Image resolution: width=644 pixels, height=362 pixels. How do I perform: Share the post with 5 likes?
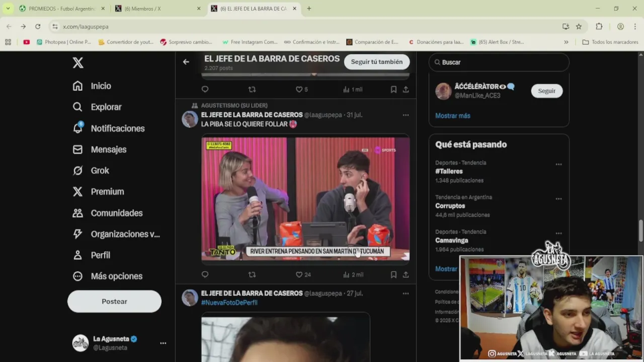tap(406, 89)
